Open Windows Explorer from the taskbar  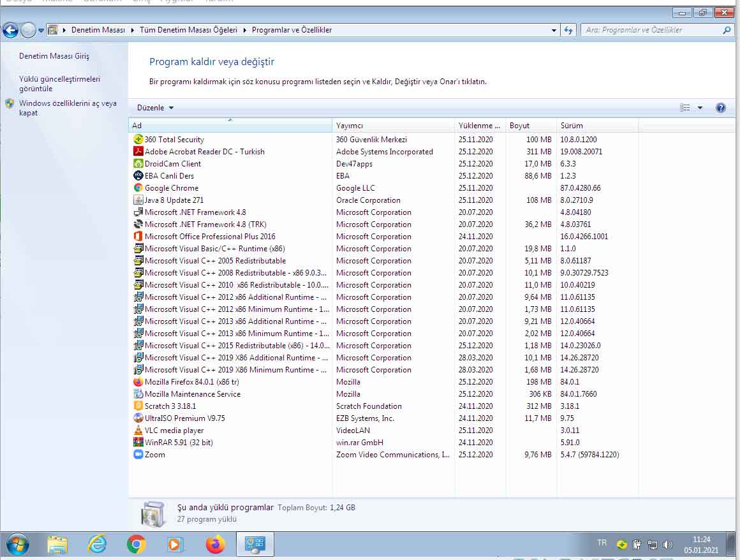(57, 545)
